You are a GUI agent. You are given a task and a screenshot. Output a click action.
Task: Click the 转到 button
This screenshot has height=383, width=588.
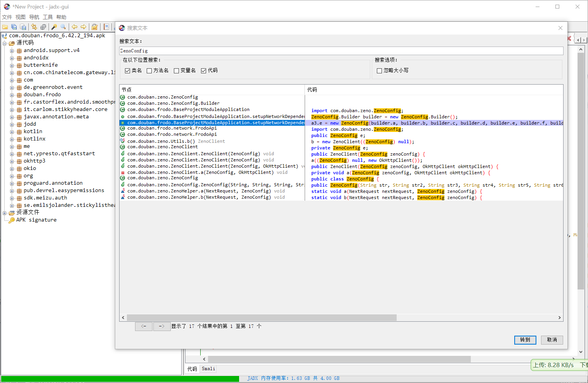point(525,340)
